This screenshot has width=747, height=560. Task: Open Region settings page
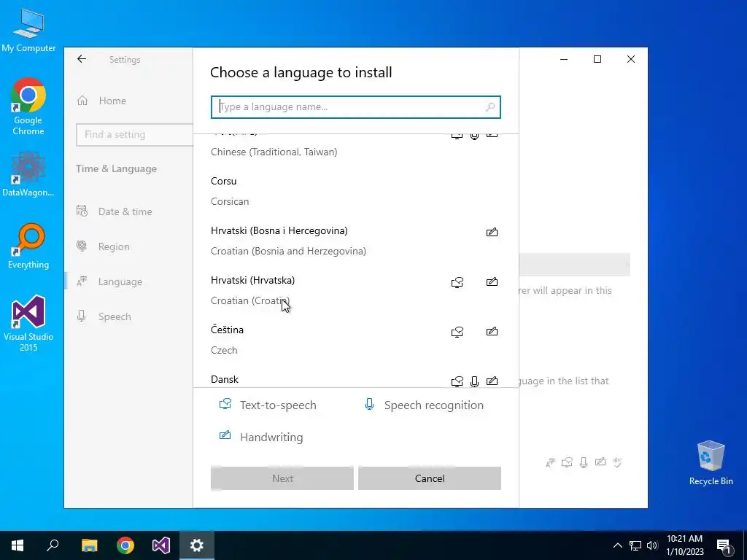pyautogui.click(x=128, y=246)
